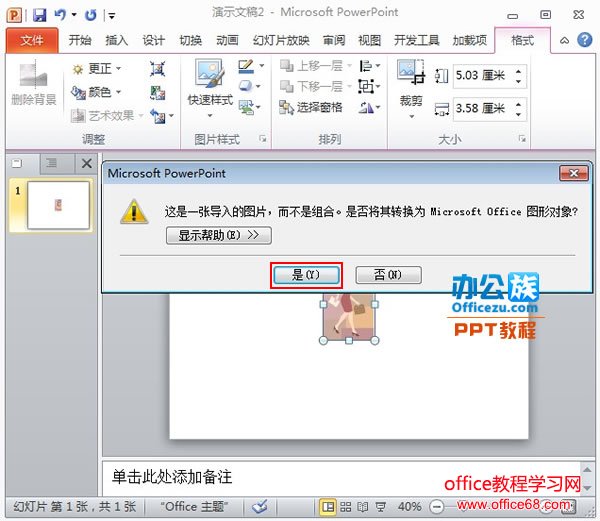Click the 40% zoom level
The width and height of the screenshot is (600, 521).
point(409,507)
